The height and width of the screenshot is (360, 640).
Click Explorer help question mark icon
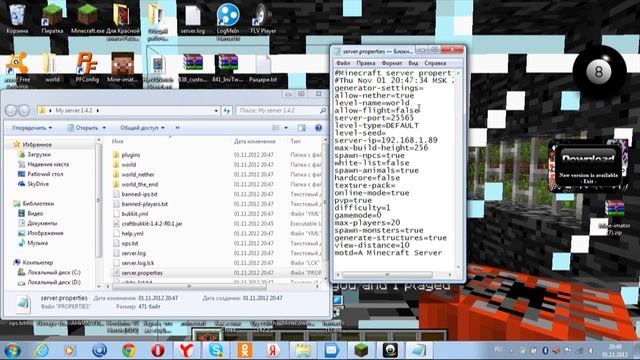point(318,128)
